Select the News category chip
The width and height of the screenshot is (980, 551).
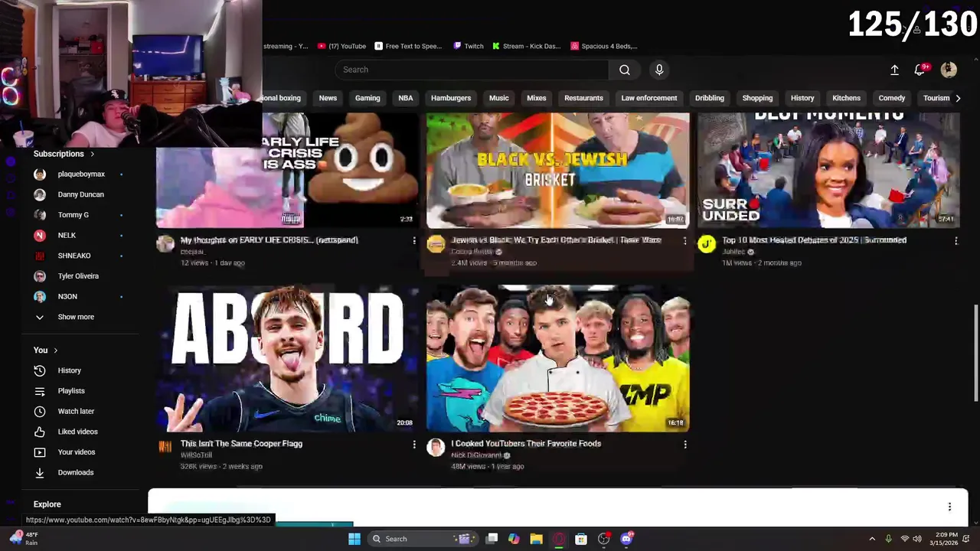[x=328, y=98]
